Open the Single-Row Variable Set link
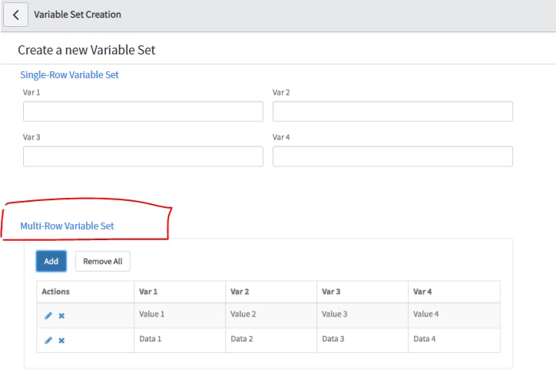Screen dimensions: 556x392 click(x=69, y=75)
